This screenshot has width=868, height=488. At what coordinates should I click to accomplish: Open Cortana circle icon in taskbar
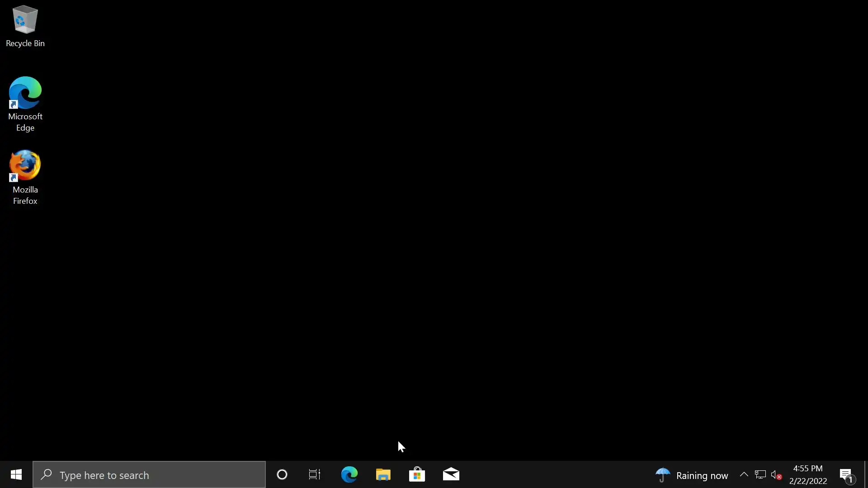point(282,474)
